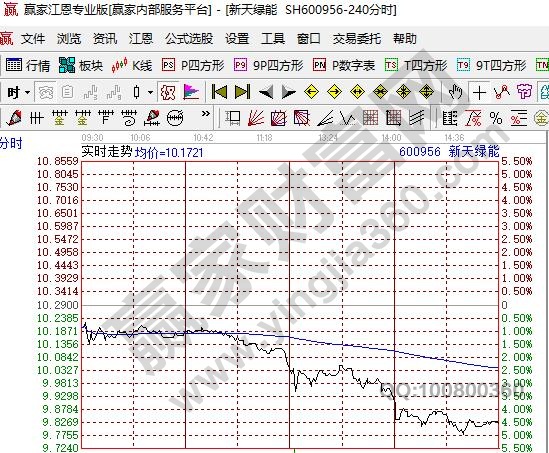The height and width of the screenshot is (453, 549).
Task: Click the first 金 golden ratio icon
Action: 60,118
